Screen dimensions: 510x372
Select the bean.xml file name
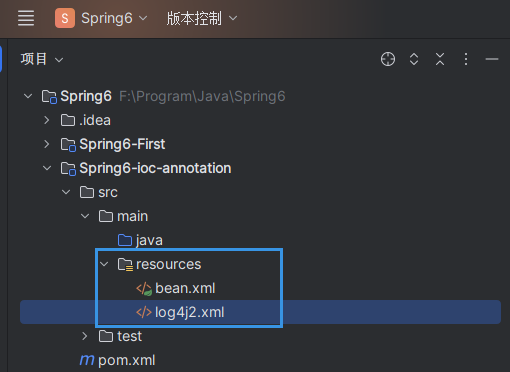185,288
